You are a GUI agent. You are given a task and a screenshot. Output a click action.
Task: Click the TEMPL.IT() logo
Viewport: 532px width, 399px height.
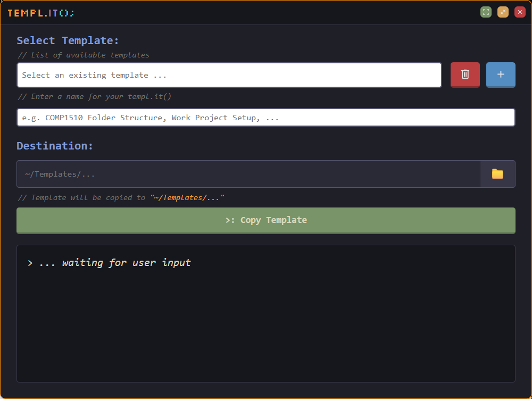[41, 13]
